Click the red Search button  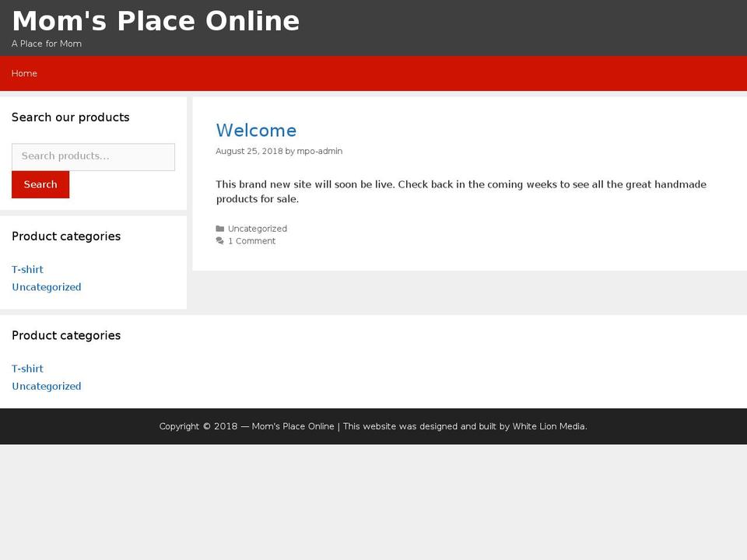[40, 184]
